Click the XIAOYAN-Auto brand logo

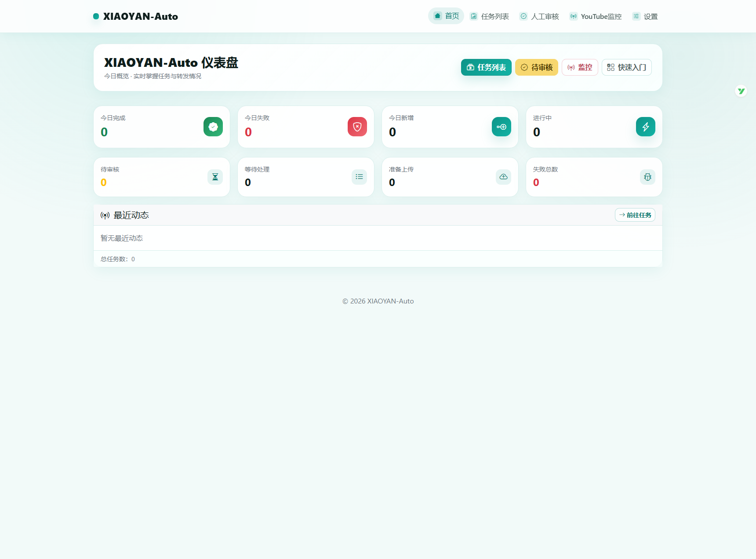135,16
